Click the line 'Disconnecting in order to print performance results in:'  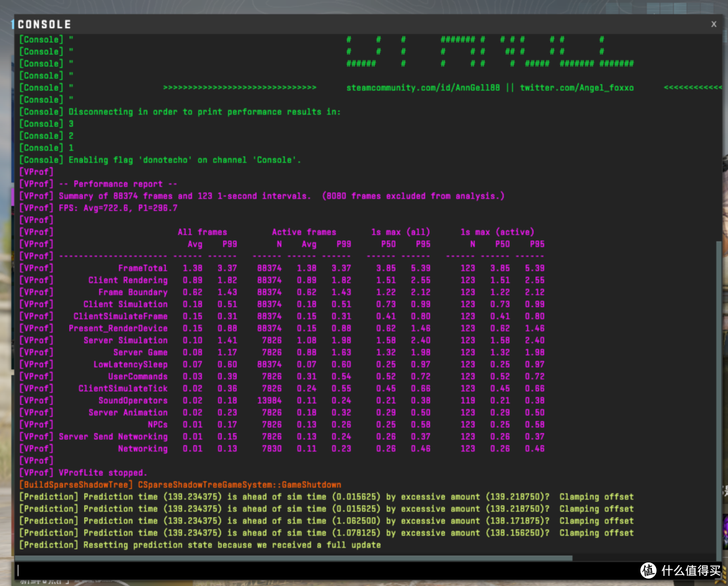[180, 112]
